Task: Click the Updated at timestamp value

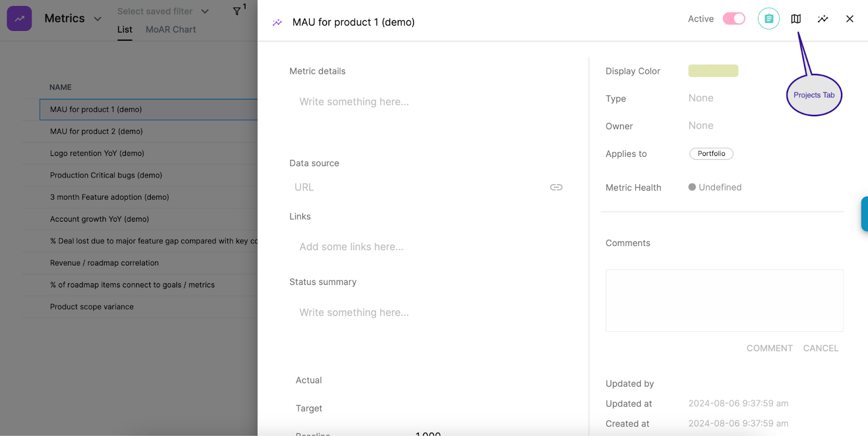Action: (x=738, y=403)
